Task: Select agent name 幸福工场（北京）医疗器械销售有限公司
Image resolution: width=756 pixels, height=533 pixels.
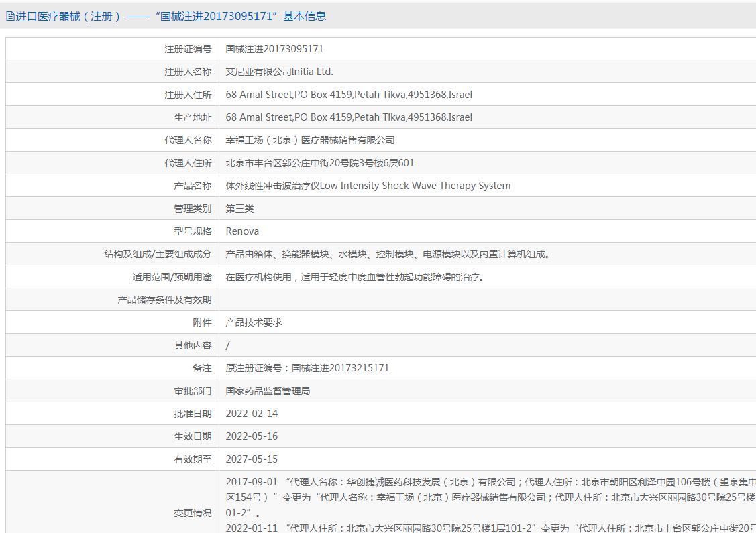Action: coord(310,140)
